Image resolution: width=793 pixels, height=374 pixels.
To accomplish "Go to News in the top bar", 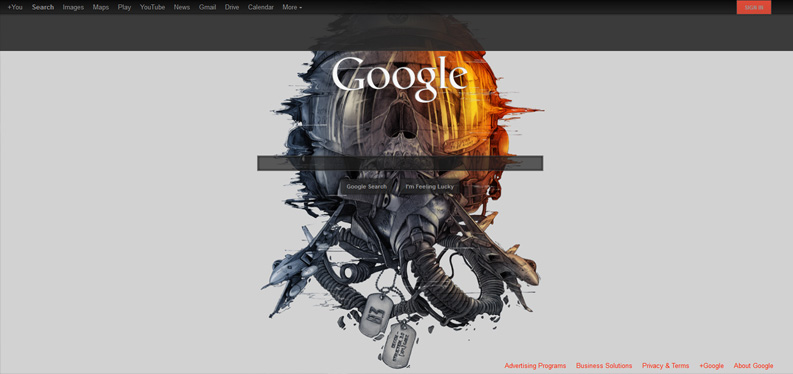I will coord(182,7).
